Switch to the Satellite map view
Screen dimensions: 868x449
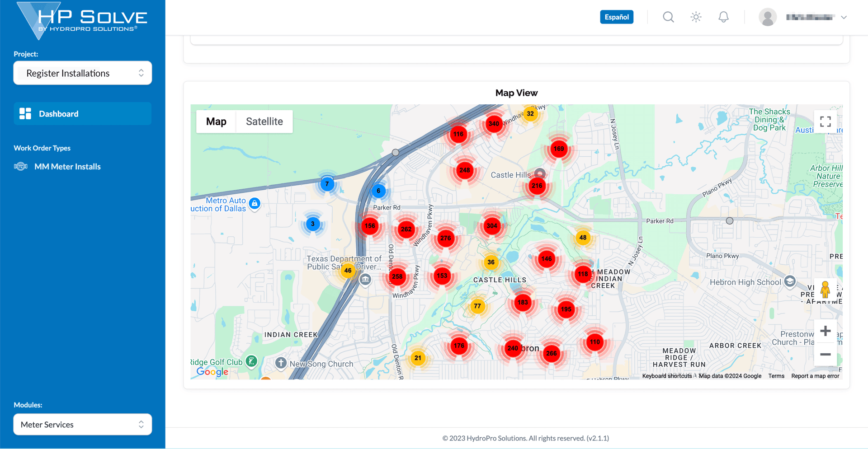coord(264,121)
